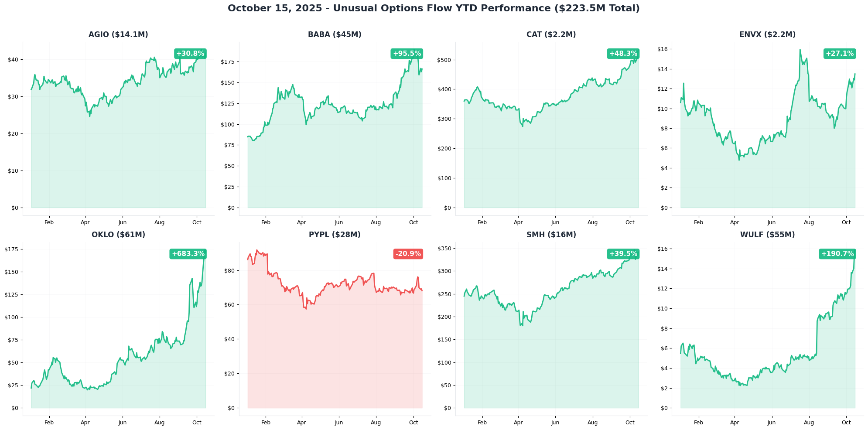Click the OKLO ($61M) chart title

click(118, 235)
